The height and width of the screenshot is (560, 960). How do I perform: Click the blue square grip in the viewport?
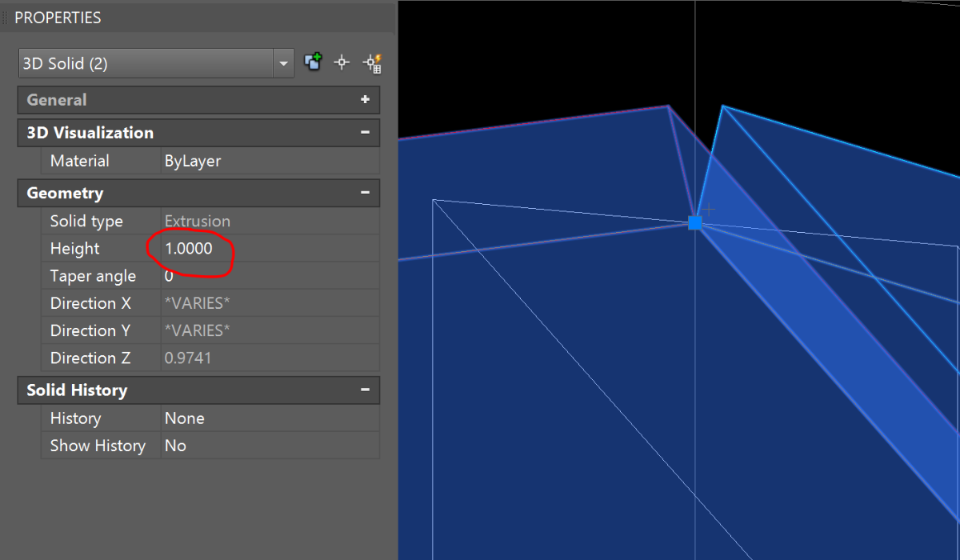tap(695, 223)
